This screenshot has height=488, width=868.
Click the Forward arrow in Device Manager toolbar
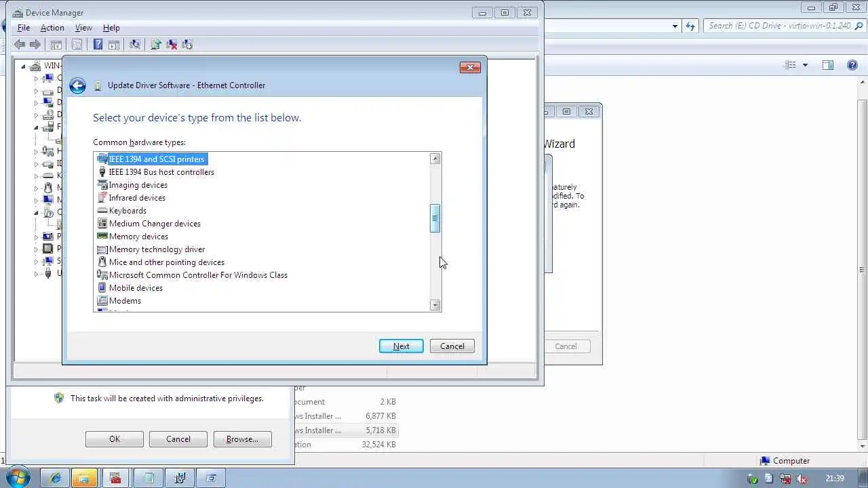pos(35,45)
